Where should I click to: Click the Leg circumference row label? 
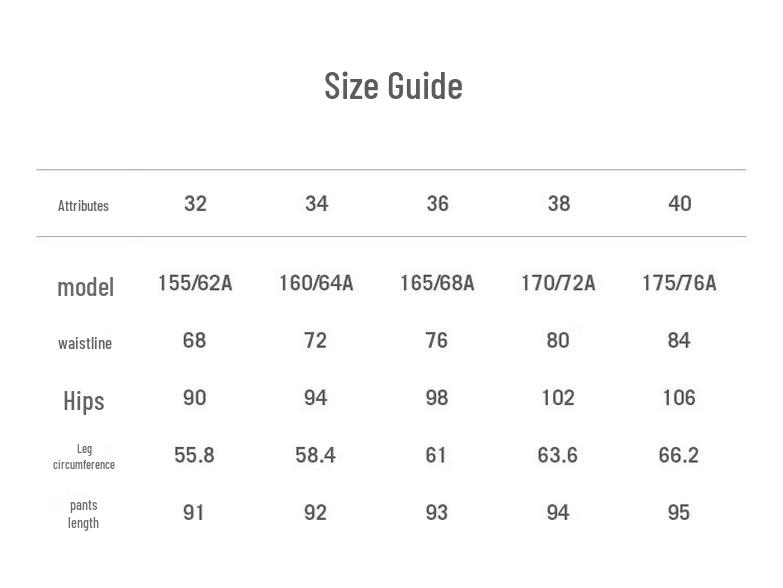click(x=84, y=457)
